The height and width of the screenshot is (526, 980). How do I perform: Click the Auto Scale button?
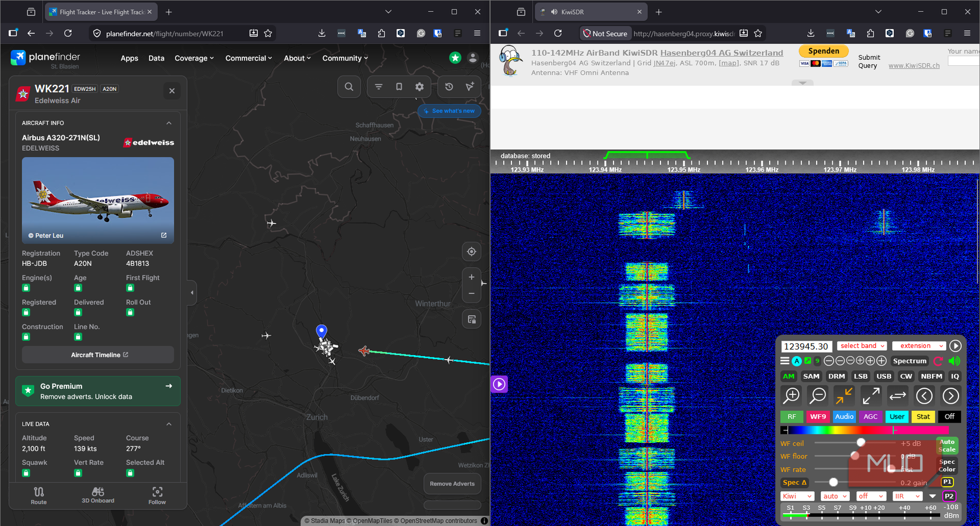pos(947,445)
